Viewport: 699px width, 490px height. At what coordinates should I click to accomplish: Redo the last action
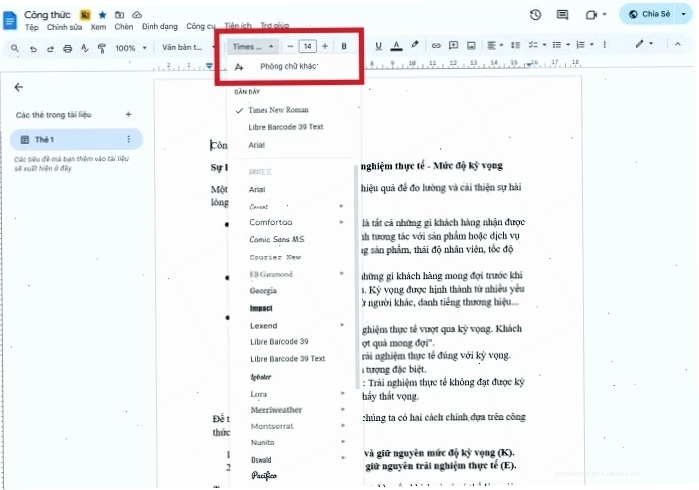tap(50, 48)
